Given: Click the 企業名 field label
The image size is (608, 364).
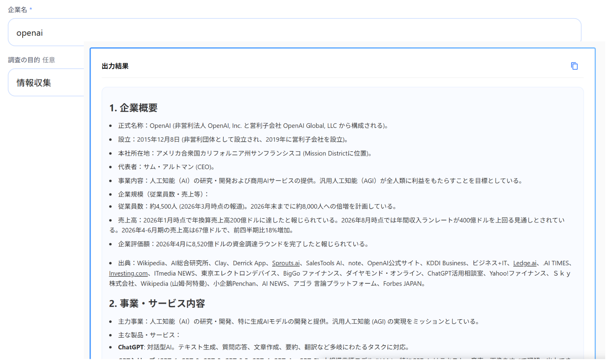Looking at the screenshot, I should (17, 10).
